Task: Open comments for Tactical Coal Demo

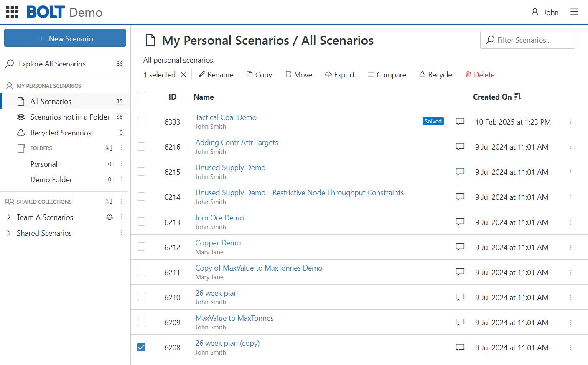Action: 460,122
